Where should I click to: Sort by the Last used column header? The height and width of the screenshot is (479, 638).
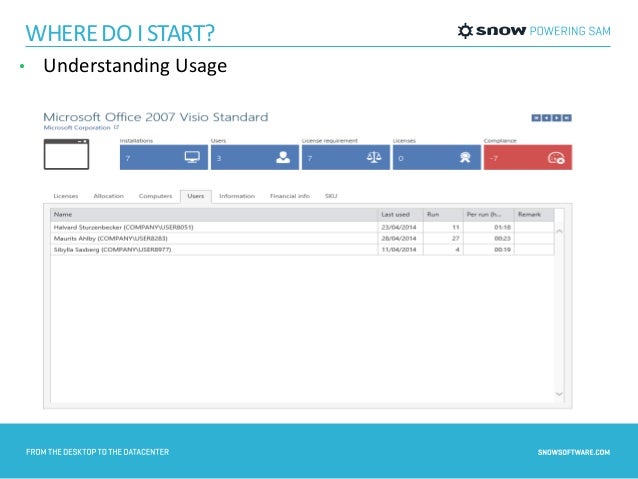pyautogui.click(x=400, y=214)
